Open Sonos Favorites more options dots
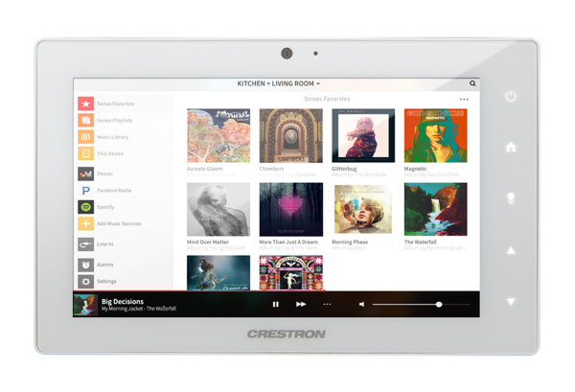 (x=464, y=100)
